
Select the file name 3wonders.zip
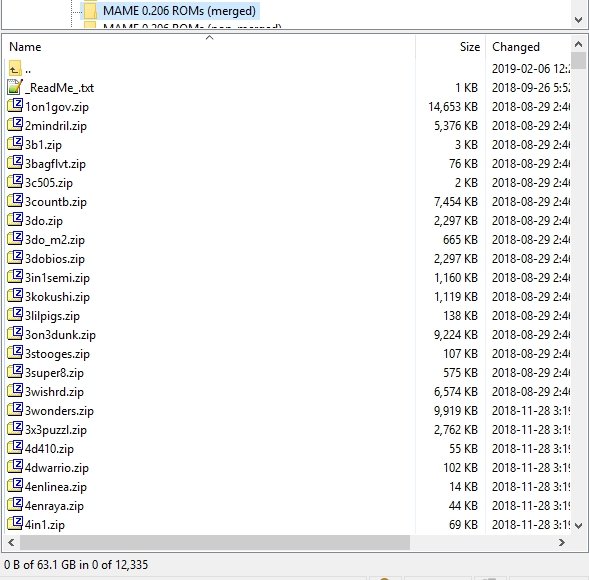tap(59, 411)
